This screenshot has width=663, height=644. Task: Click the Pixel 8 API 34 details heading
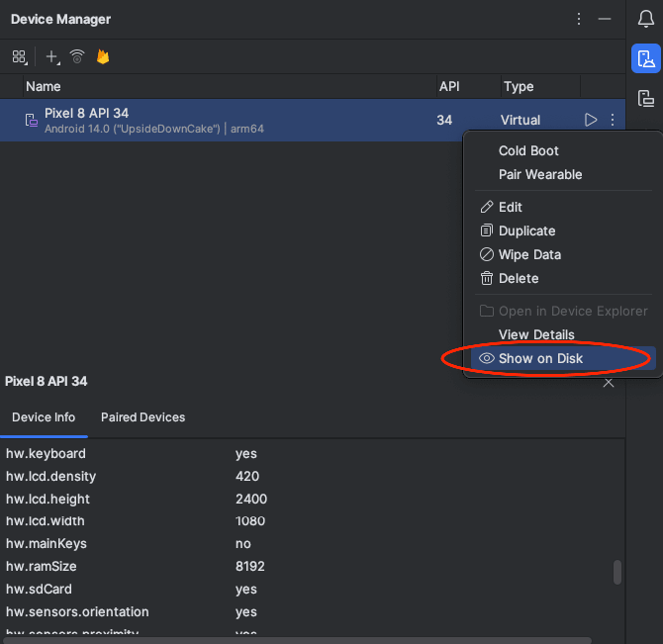(46, 382)
